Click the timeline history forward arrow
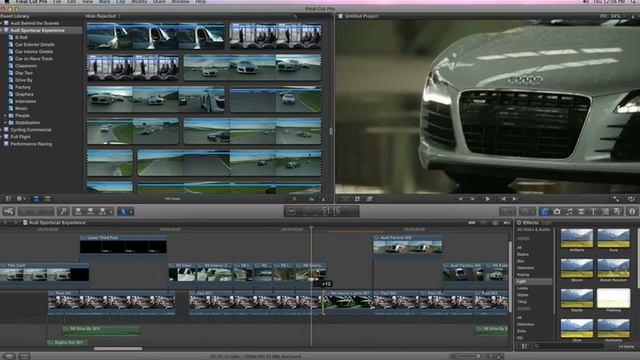640x360 pixels. coord(15,223)
